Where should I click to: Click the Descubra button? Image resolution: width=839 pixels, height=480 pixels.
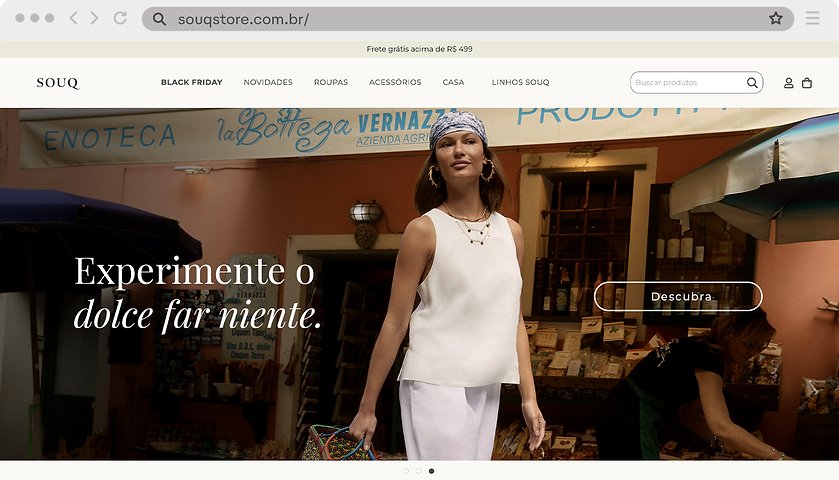678,296
